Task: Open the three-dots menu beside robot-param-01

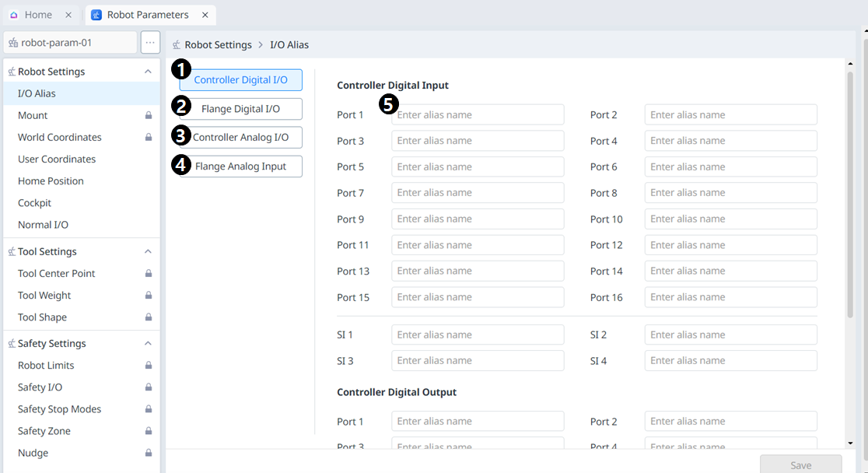Action: tap(150, 43)
